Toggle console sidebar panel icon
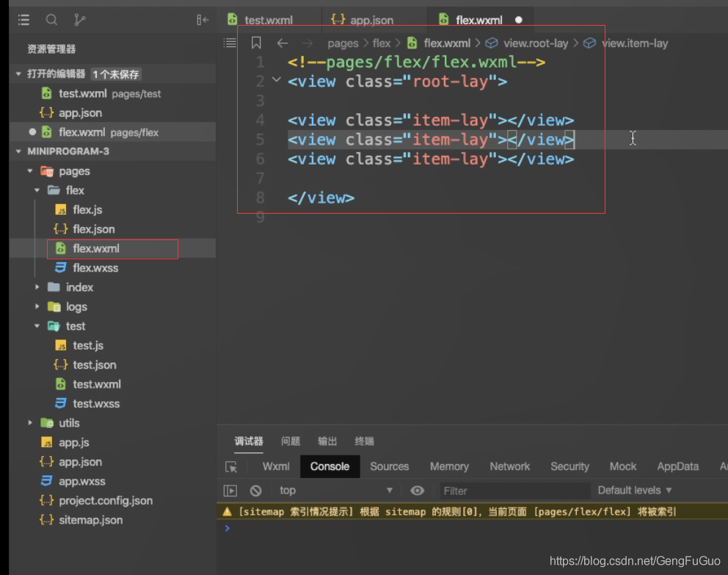 (x=230, y=491)
